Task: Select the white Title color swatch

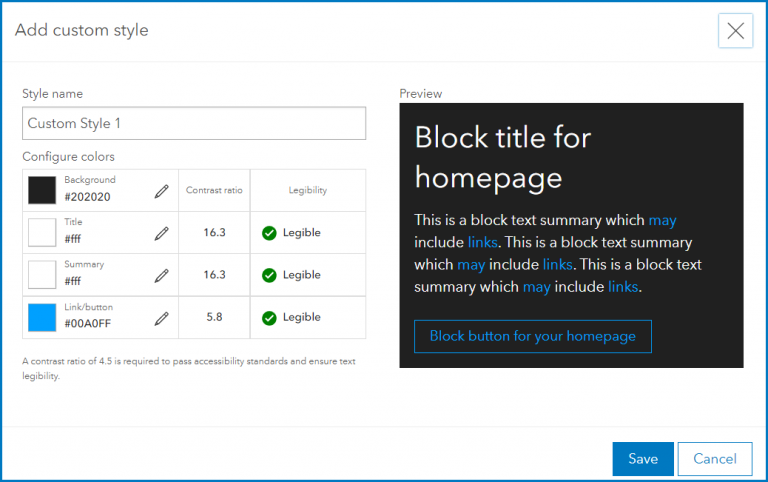Action: tap(42, 232)
